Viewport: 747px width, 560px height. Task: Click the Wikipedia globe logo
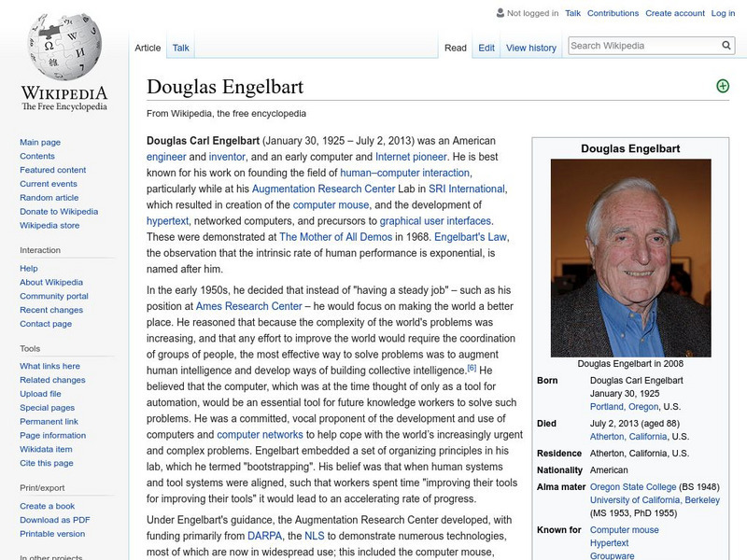[x=64, y=46]
